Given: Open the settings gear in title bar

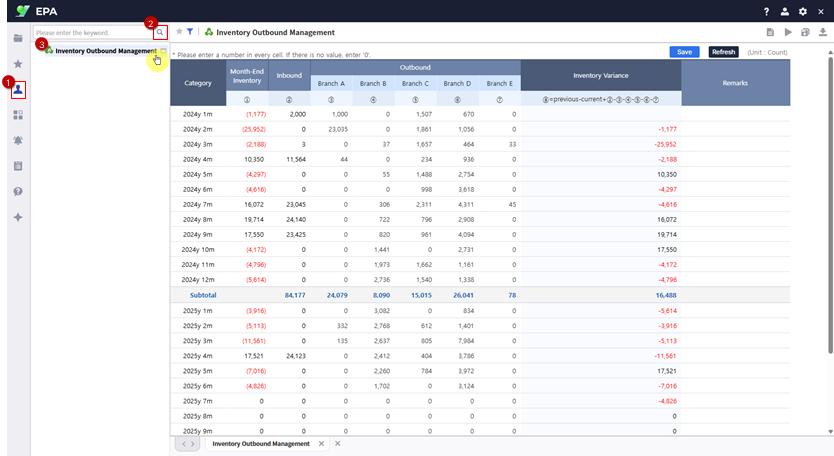Looking at the screenshot, I should click(802, 11).
